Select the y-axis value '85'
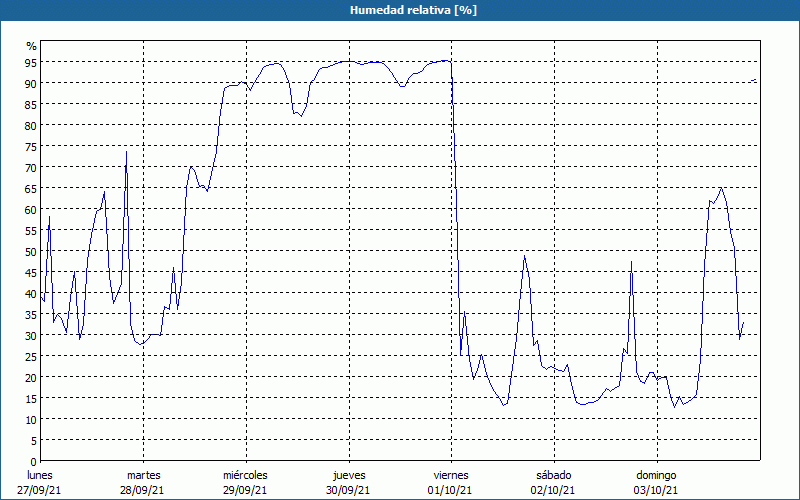 [31, 104]
